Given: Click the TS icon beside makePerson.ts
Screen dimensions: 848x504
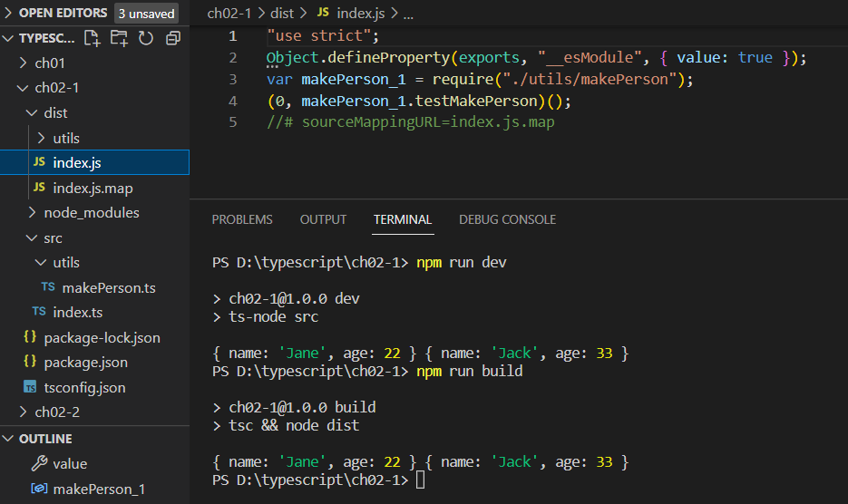Looking at the screenshot, I should click(48, 286).
